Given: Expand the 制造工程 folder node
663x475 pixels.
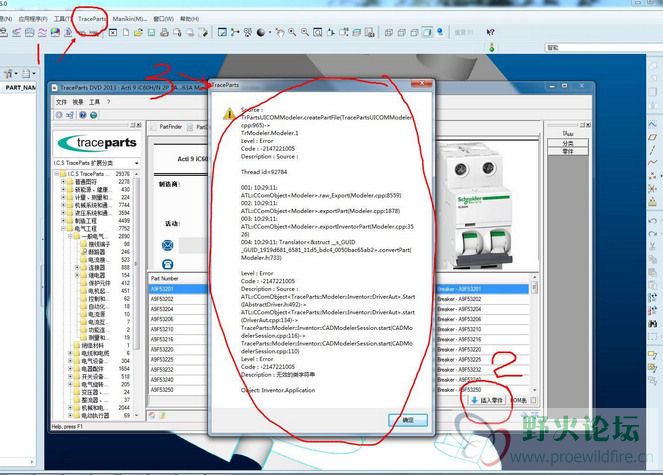Looking at the screenshot, I should pos(63,220).
